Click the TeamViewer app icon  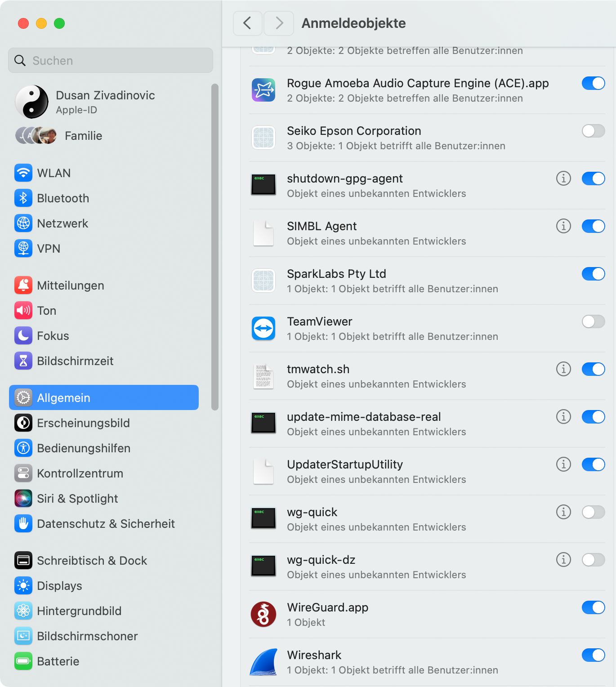point(263,328)
